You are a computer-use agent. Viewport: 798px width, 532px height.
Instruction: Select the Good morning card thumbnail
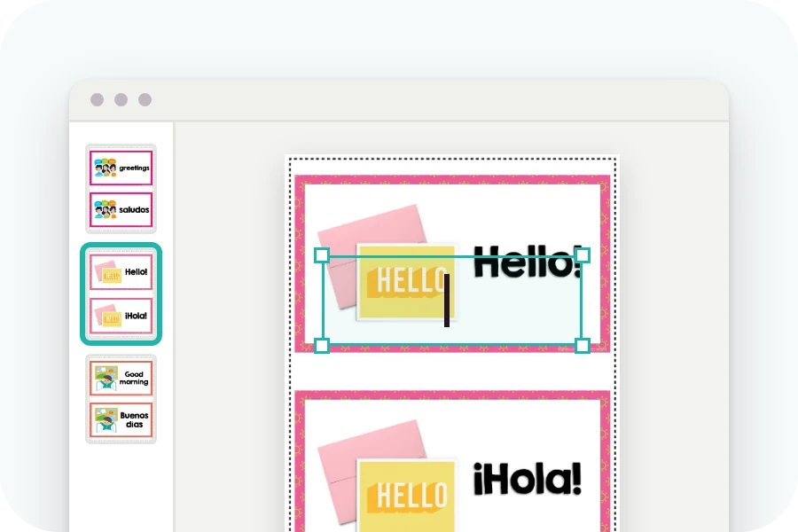tap(121, 378)
